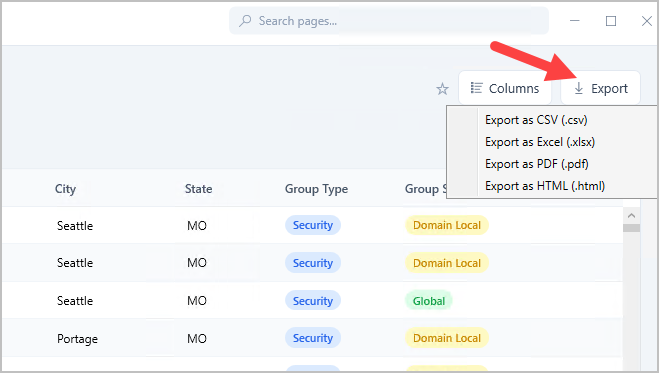
Task: Click the favorite star icon
Action: click(442, 89)
